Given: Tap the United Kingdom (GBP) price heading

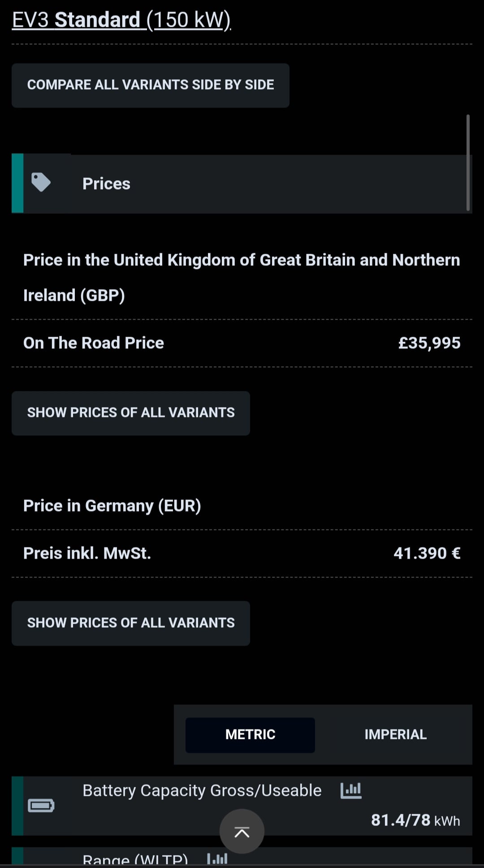Looking at the screenshot, I should pyautogui.click(x=242, y=278).
